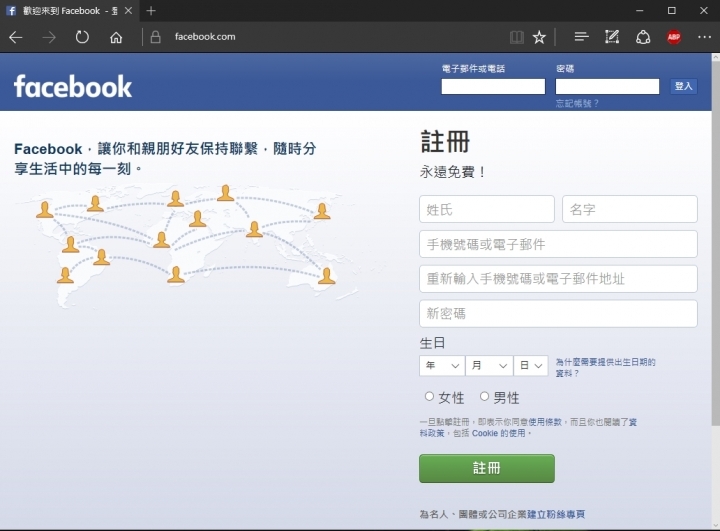This screenshot has height=531, width=720.
Task: Open 為什麼需要提供出生日期的資料？ link
Action: click(605, 367)
